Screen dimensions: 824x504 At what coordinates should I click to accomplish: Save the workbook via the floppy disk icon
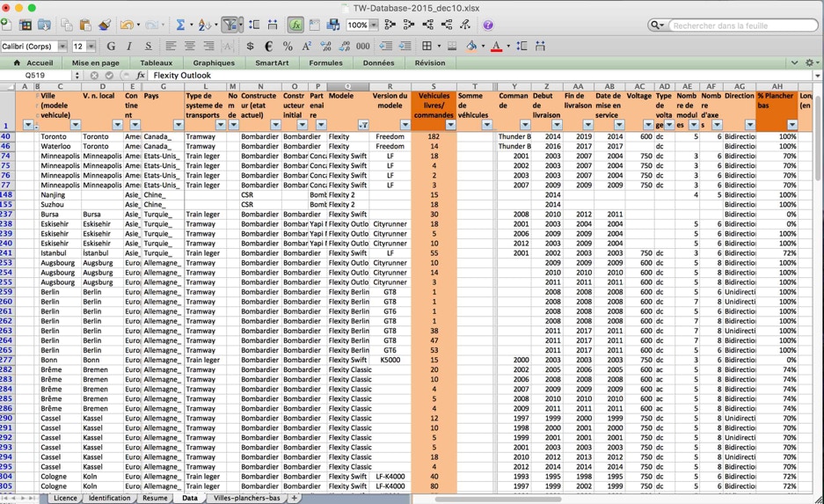[x=333, y=25]
